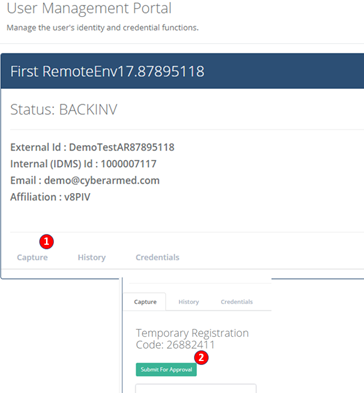The image size is (364, 393).
Task: Open the History tab in the user panel
Action: [x=92, y=257]
